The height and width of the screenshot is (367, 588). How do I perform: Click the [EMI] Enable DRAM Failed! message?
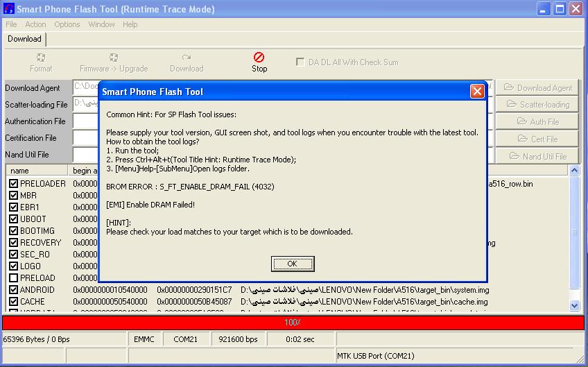coord(150,205)
